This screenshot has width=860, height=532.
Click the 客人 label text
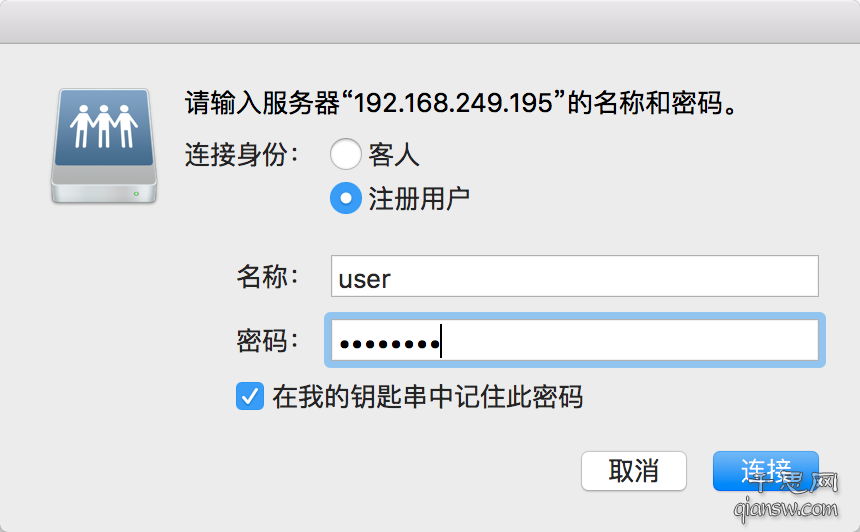(394, 155)
